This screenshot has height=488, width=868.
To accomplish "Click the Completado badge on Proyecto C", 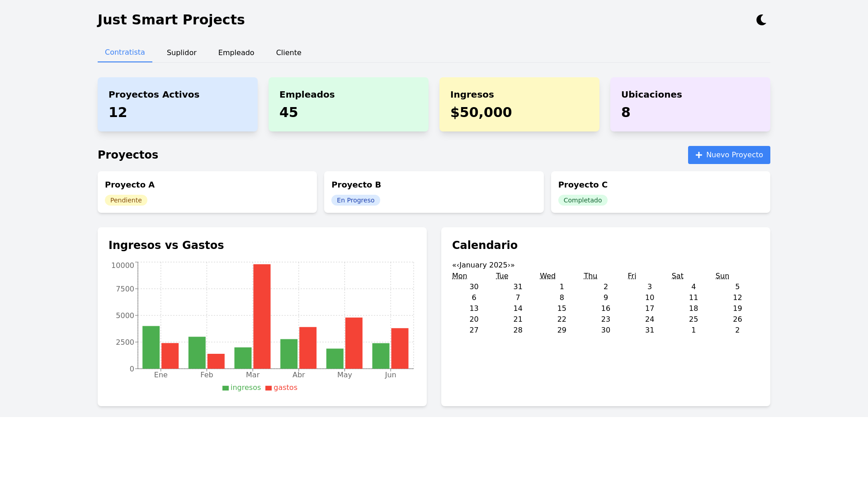I will tap(583, 200).
